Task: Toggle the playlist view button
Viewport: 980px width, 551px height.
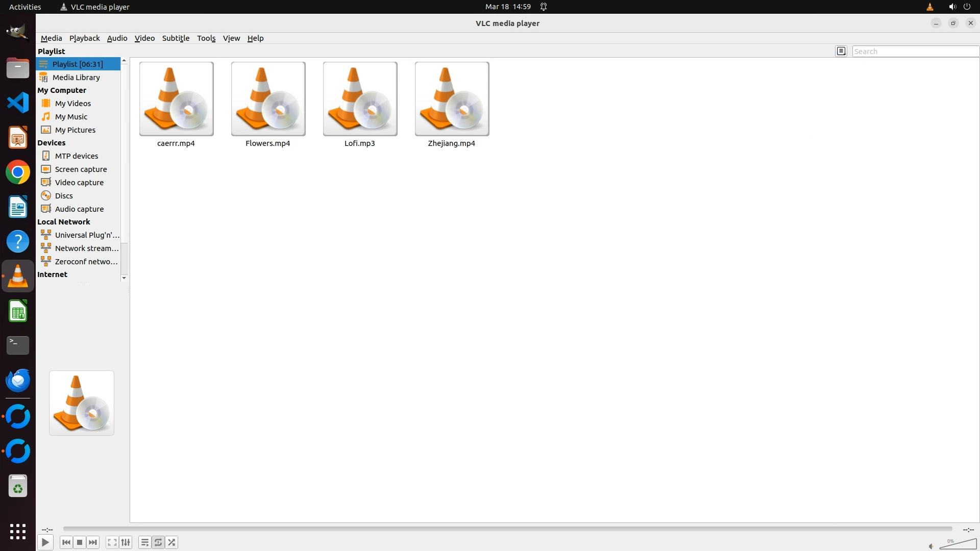Action: 145,542
